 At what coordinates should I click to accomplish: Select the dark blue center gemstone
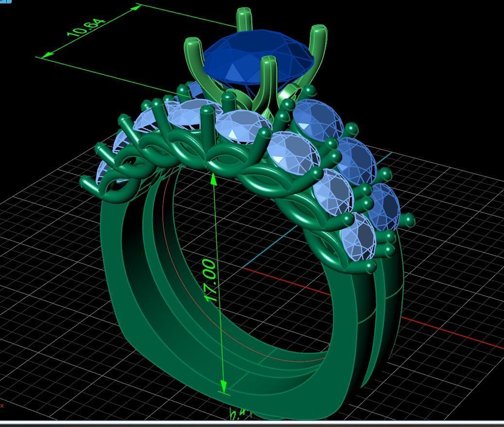coord(258,58)
